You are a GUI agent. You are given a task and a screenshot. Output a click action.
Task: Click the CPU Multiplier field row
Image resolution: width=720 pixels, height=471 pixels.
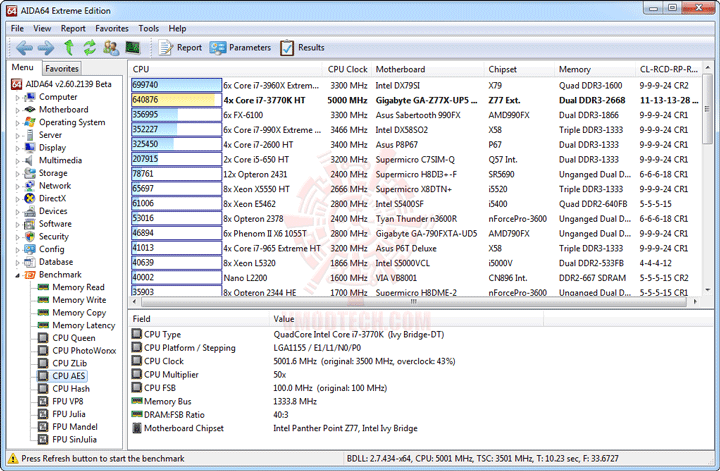pos(338,375)
